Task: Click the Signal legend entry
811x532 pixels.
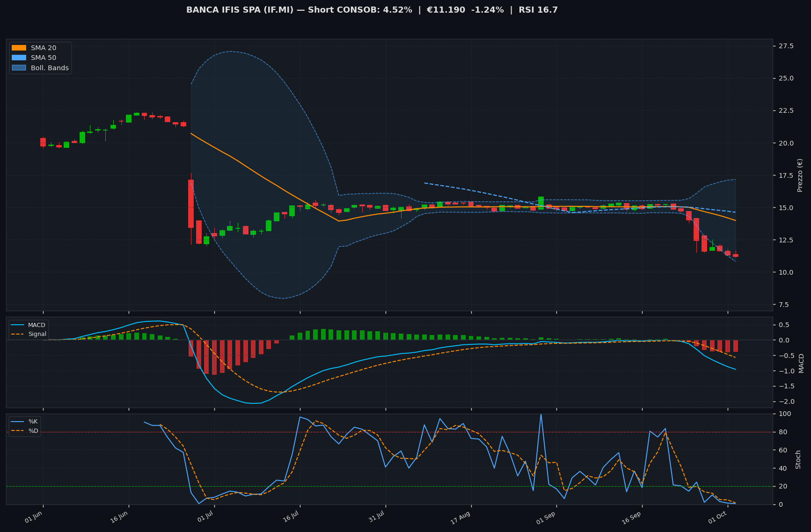Action: pyautogui.click(x=29, y=334)
